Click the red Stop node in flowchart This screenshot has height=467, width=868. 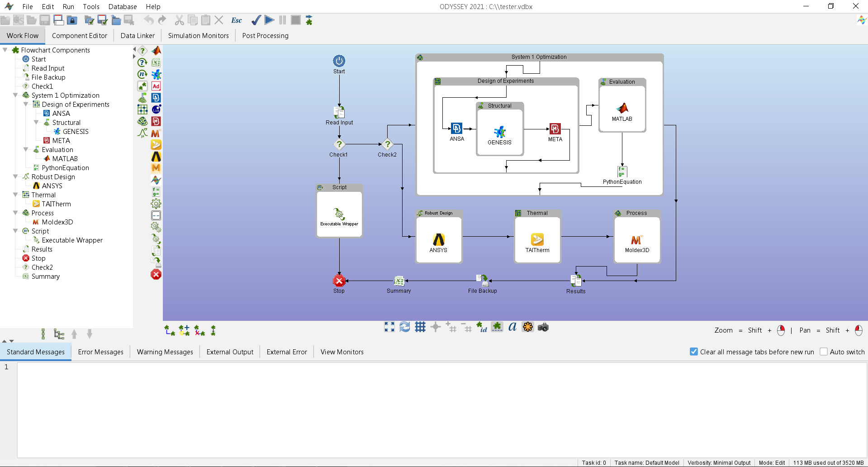tap(339, 281)
